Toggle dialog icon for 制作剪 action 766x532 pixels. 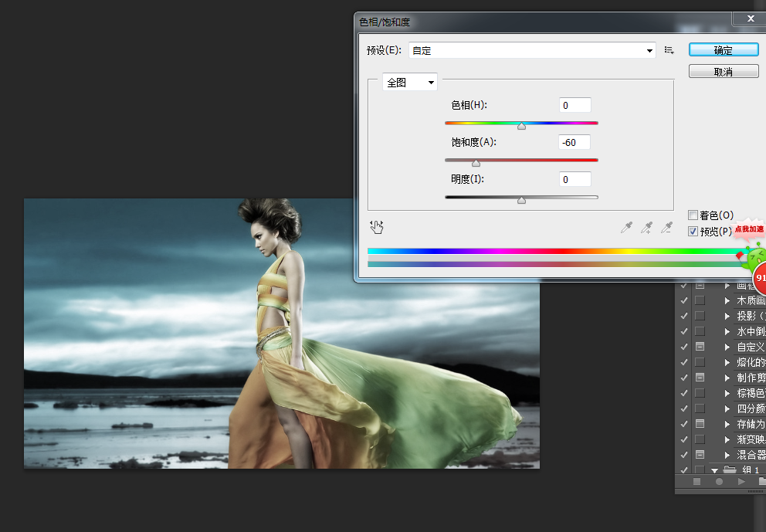click(x=700, y=377)
